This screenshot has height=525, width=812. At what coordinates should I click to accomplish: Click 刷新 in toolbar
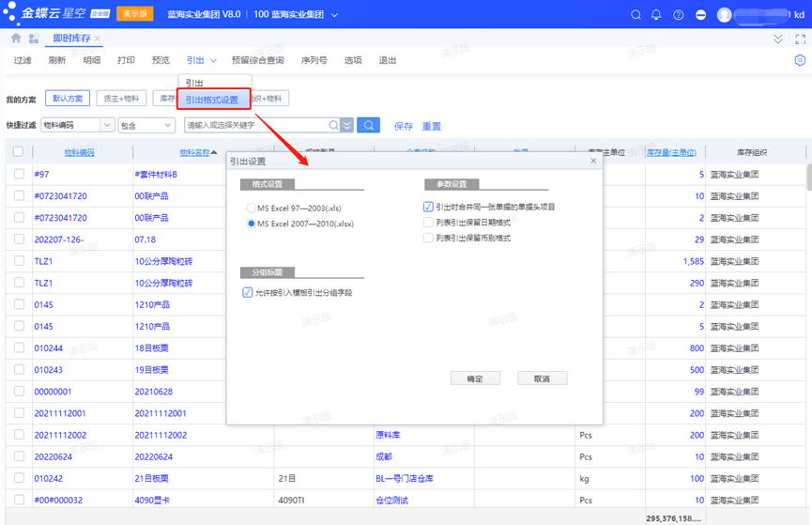click(x=57, y=60)
